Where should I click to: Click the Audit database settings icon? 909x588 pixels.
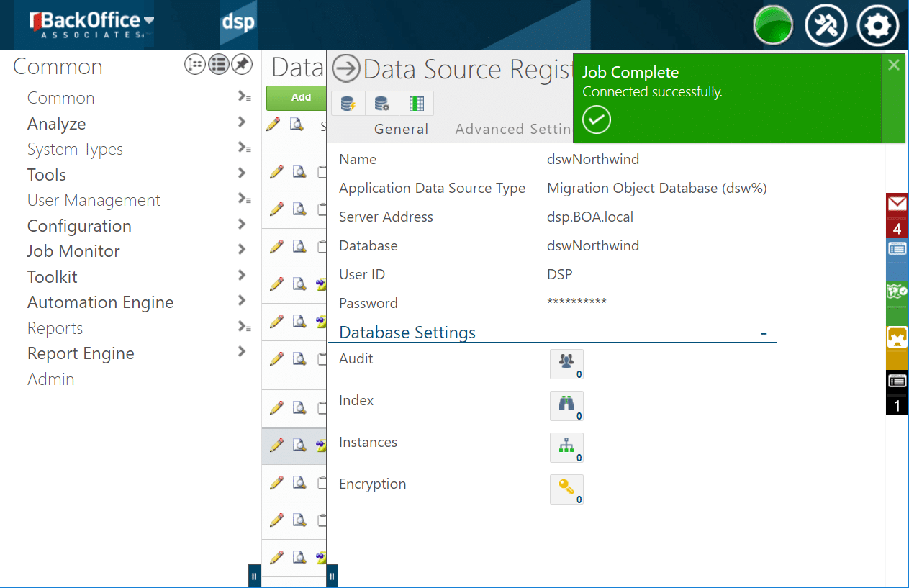[566, 363]
